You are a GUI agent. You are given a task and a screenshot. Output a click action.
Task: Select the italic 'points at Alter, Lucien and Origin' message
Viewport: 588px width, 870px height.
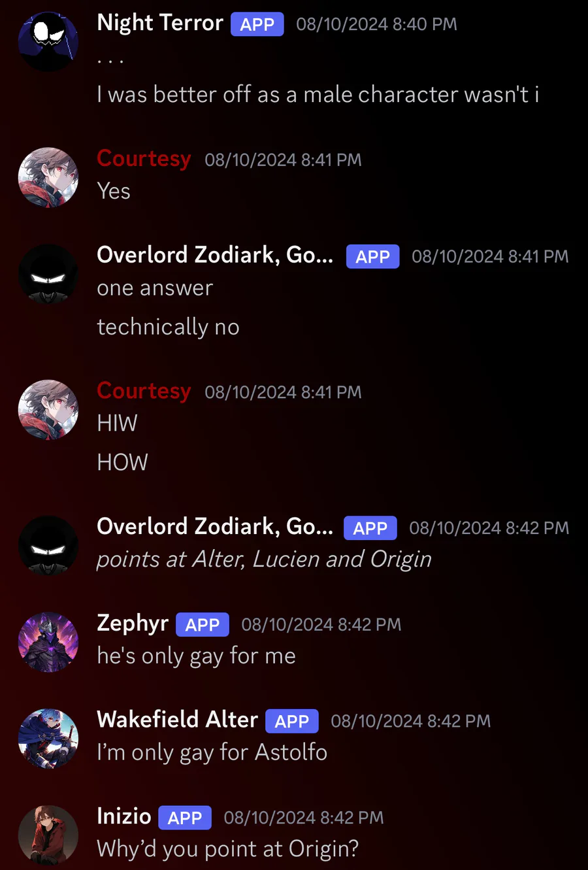pyautogui.click(x=265, y=560)
